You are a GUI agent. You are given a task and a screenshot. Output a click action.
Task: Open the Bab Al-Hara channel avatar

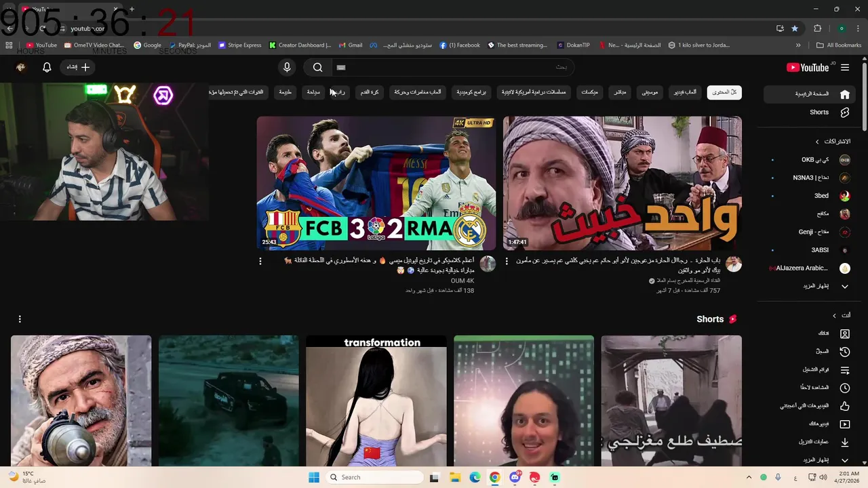coord(734,264)
